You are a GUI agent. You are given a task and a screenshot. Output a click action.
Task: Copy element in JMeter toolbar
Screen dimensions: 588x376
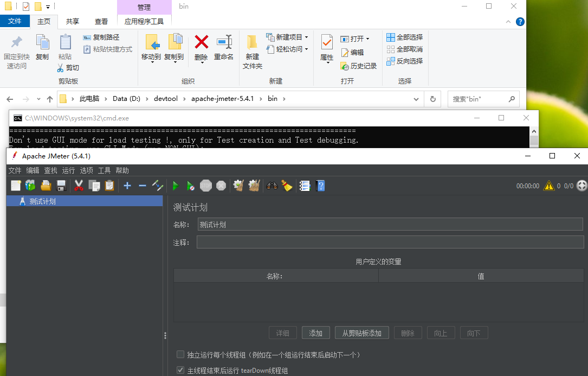[94, 186]
